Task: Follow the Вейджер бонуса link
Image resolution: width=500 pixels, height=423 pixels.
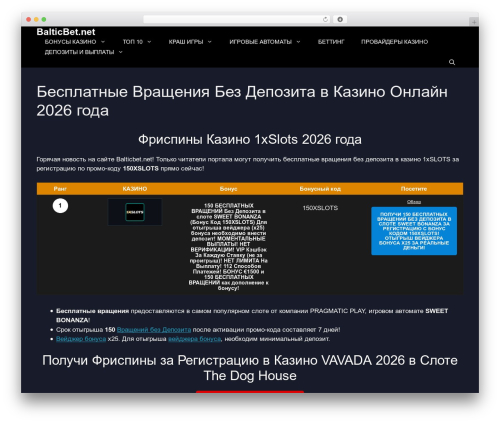Action: click(x=81, y=339)
